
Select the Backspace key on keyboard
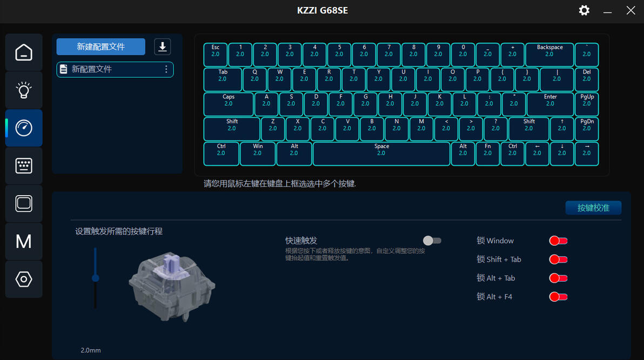click(x=549, y=55)
